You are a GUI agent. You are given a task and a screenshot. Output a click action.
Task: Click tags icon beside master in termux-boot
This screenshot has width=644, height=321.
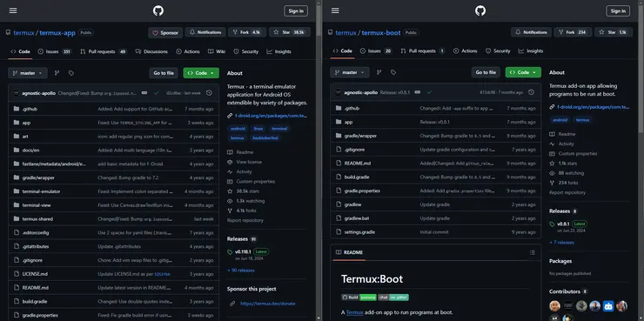pos(393,72)
